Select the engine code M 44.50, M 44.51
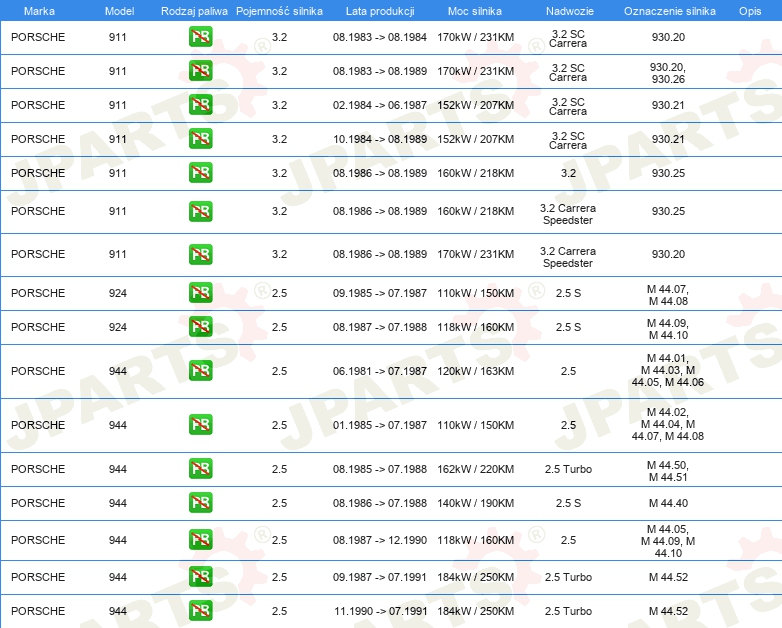 pyautogui.click(x=668, y=471)
